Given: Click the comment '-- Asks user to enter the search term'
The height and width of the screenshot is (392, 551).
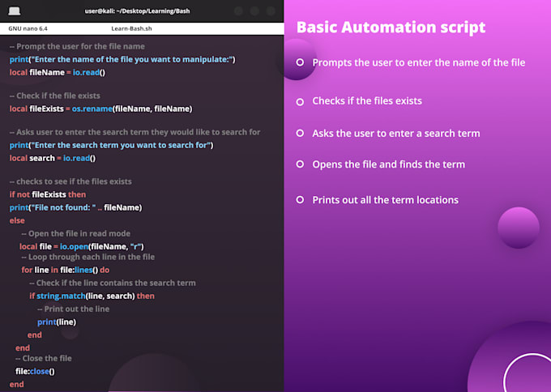Looking at the screenshot, I should [135, 132].
